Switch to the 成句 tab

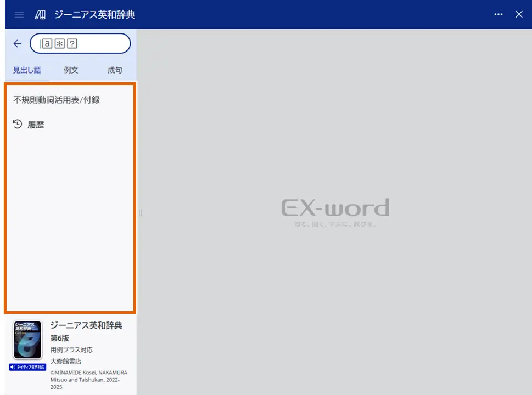[115, 70]
